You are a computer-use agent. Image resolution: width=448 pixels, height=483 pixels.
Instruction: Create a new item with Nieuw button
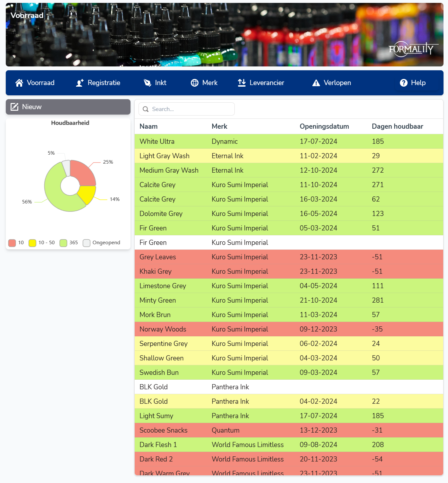pos(68,107)
